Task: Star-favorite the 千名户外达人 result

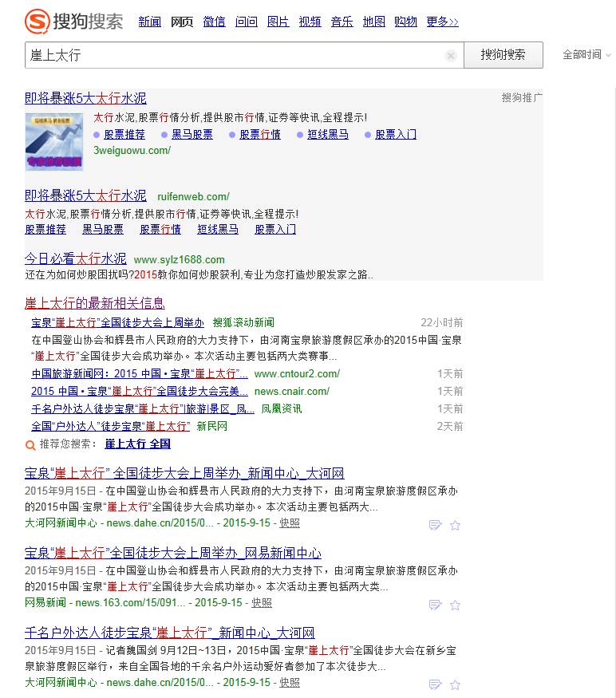Action: [455, 684]
